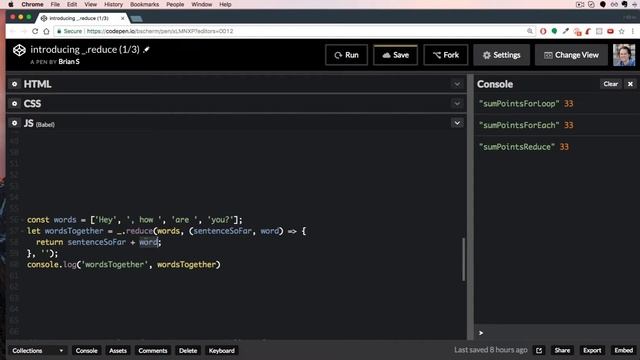Expand the JS editor dropdown chevron
This screenshot has height=360, width=640.
(457, 123)
